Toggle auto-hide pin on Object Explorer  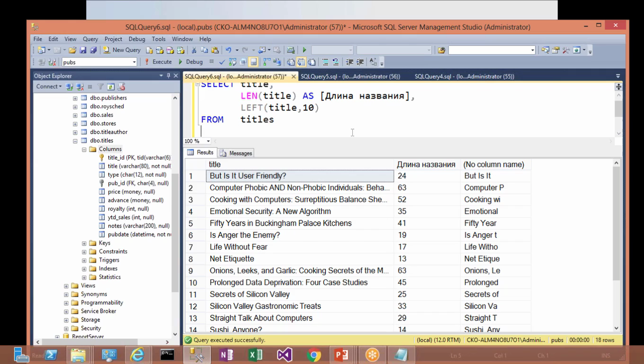point(168,76)
